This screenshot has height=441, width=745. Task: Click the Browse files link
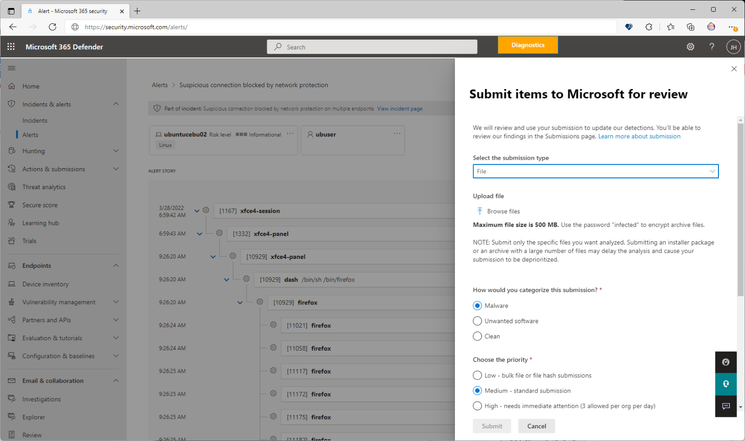[503, 211]
